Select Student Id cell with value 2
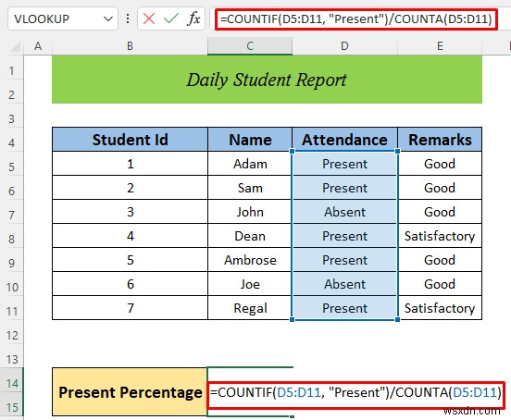511x420 pixels. (x=130, y=188)
